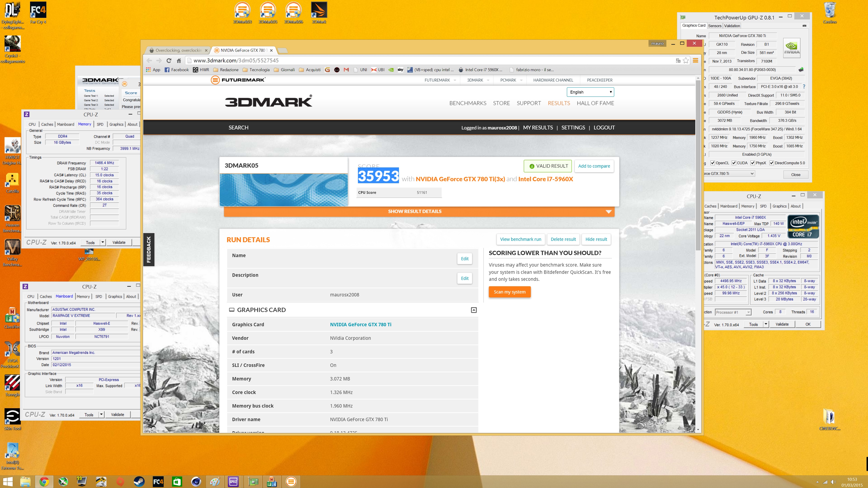Open the NVIDIA GeForce GTX 780 Ti link
Image resolution: width=868 pixels, height=488 pixels.
pyautogui.click(x=361, y=325)
